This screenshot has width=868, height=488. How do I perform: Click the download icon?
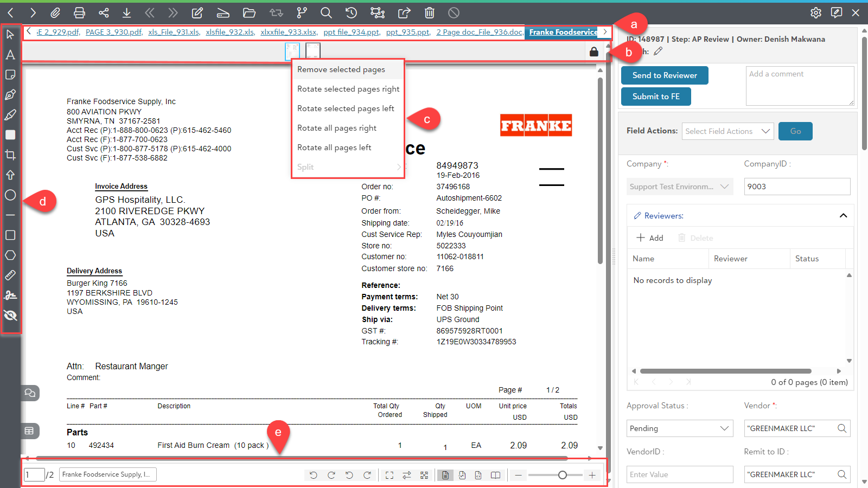tap(126, 12)
